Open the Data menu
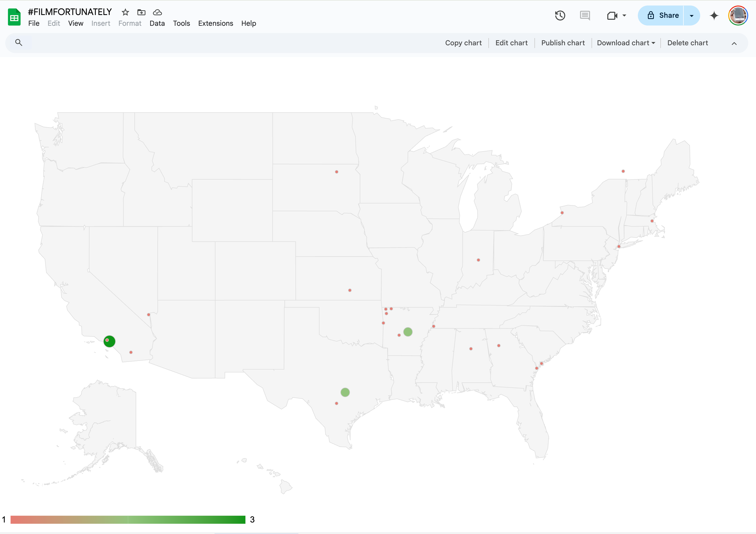The width and height of the screenshot is (756, 534). [157, 23]
